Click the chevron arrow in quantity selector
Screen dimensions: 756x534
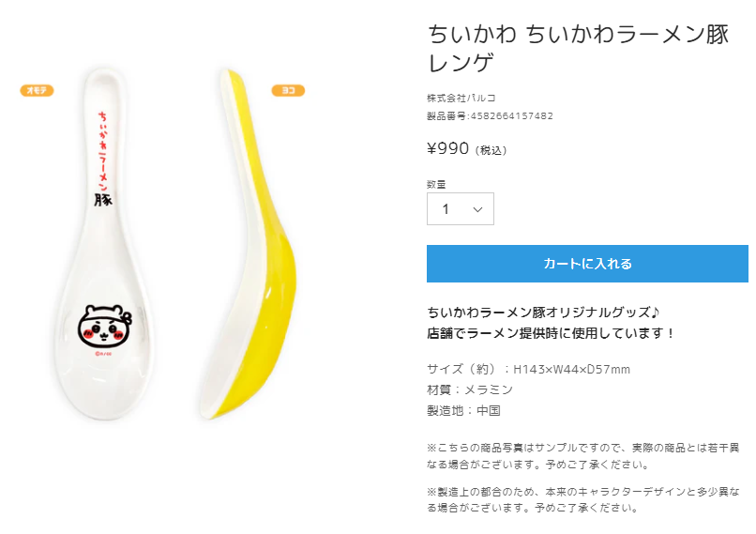tap(477, 209)
